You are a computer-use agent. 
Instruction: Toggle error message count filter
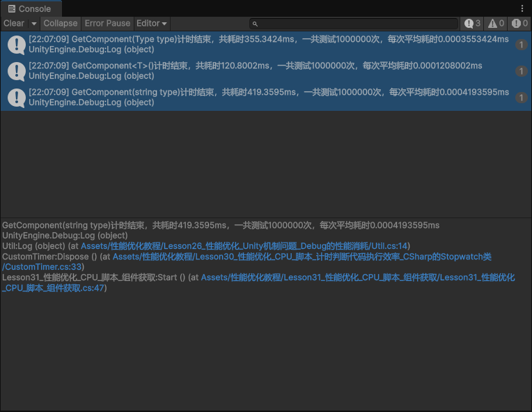[x=519, y=23]
